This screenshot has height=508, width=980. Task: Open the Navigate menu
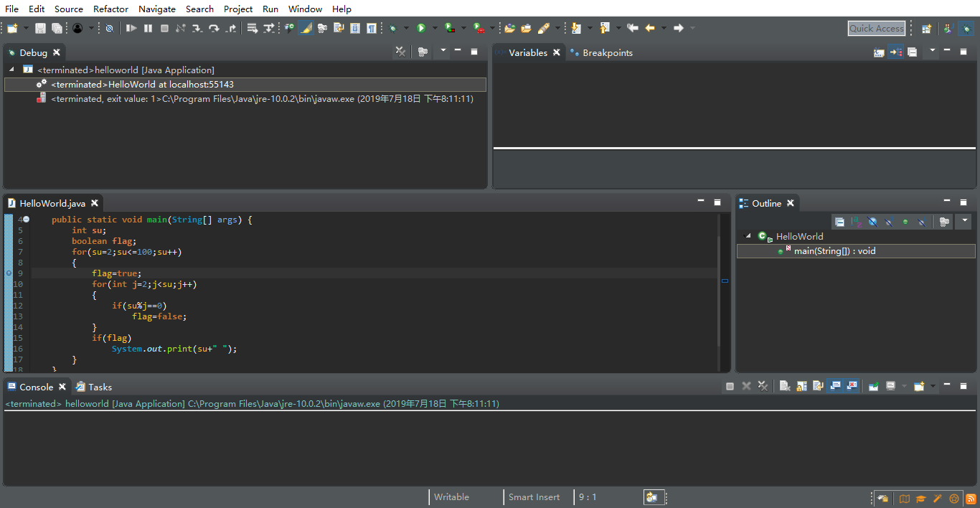[157, 9]
